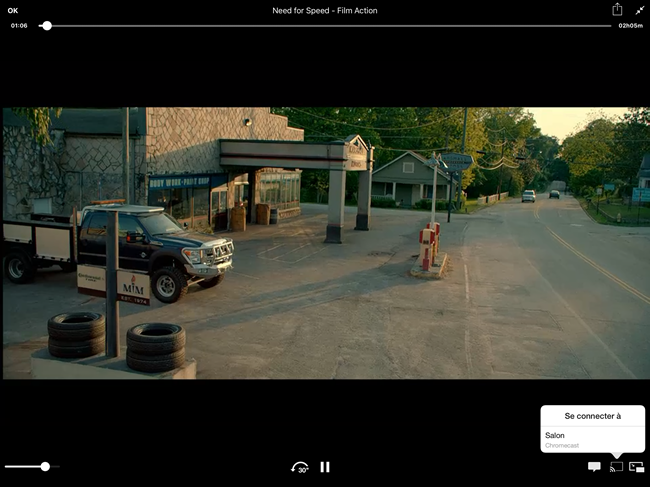Click the volume slider knob
650x487 pixels.
coord(45,467)
